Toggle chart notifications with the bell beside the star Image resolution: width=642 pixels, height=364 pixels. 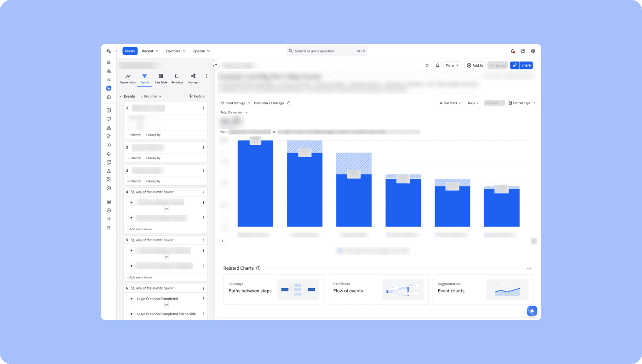click(436, 64)
